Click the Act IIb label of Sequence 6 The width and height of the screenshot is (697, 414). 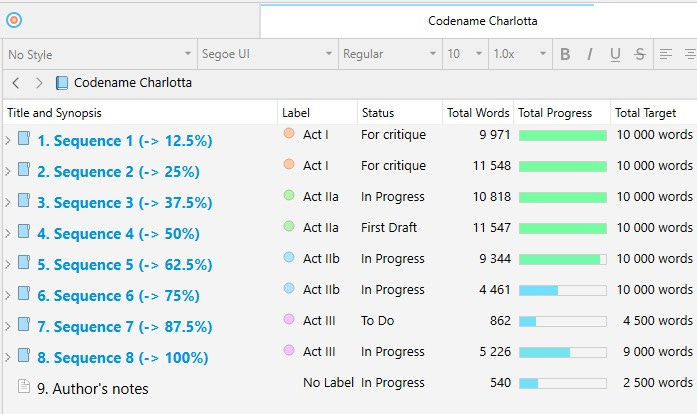(x=321, y=289)
